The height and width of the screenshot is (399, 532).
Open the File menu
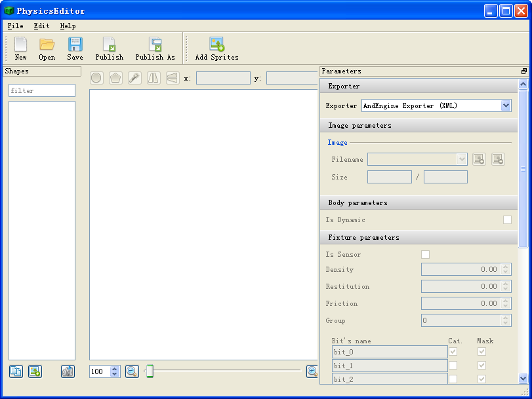[x=15, y=26]
